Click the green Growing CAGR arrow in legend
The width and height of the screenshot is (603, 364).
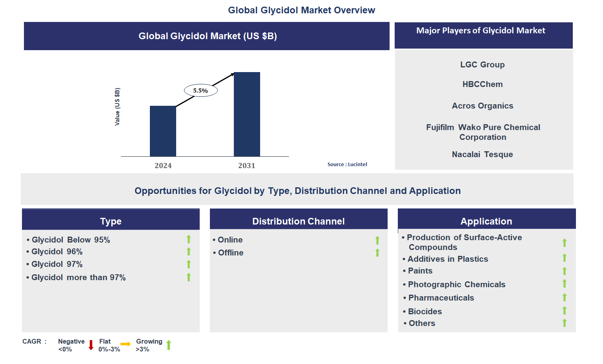click(x=169, y=345)
